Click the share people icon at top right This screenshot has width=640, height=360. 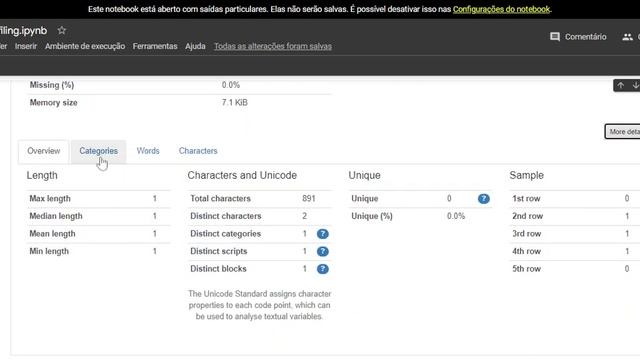tap(627, 37)
